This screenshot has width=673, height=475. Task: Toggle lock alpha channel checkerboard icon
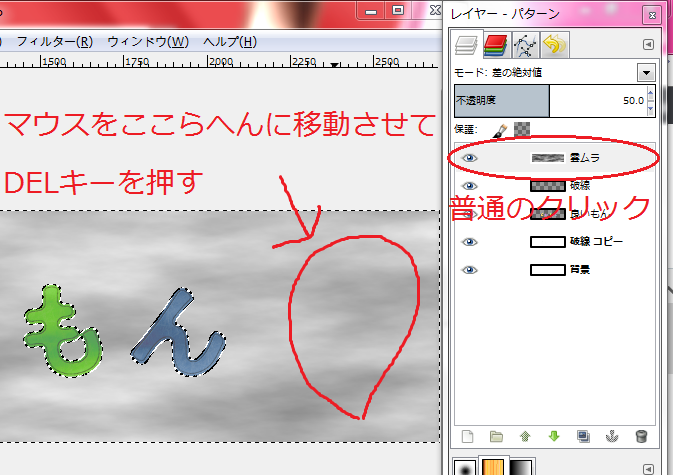pyautogui.click(x=522, y=130)
